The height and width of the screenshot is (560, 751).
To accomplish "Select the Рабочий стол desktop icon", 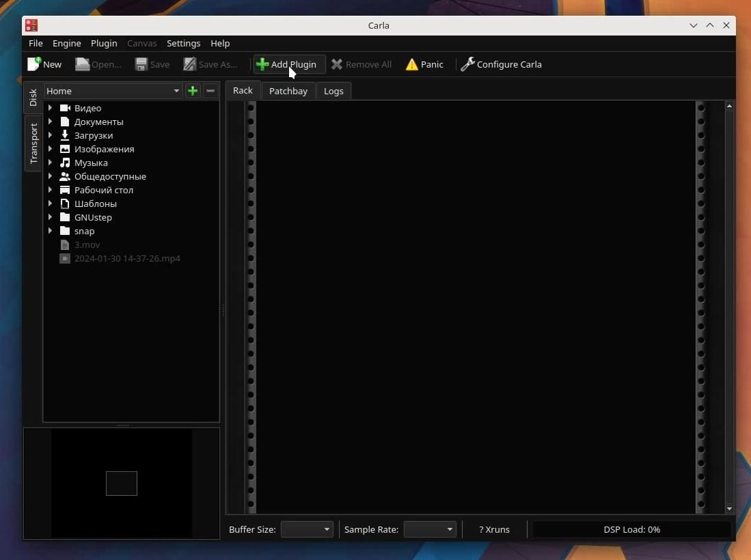I will [x=65, y=190].
